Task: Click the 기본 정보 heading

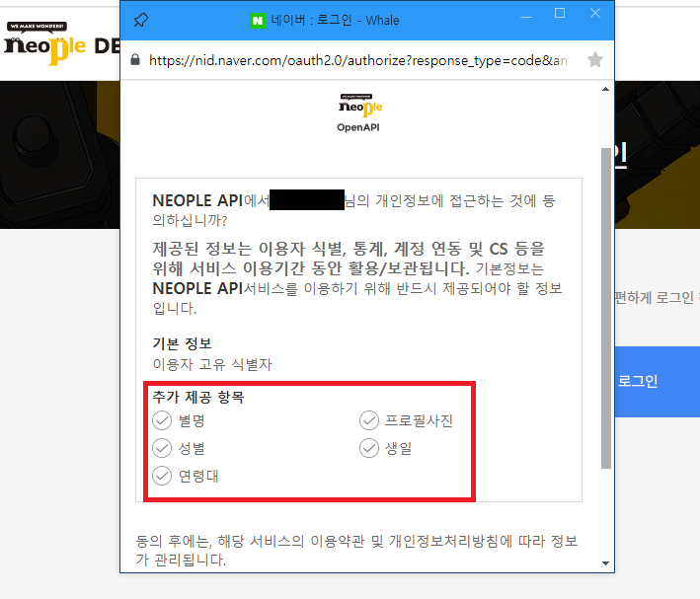Action: 182,343
